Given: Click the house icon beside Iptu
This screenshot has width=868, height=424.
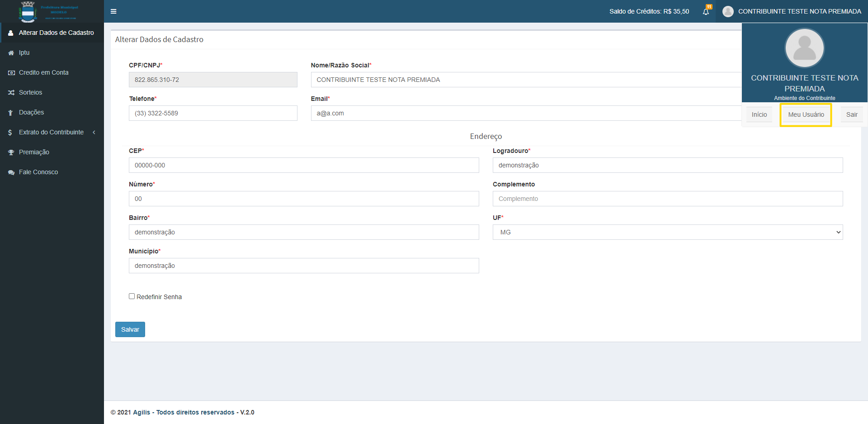Looking at the screenshot, I should tap(11, 53).
